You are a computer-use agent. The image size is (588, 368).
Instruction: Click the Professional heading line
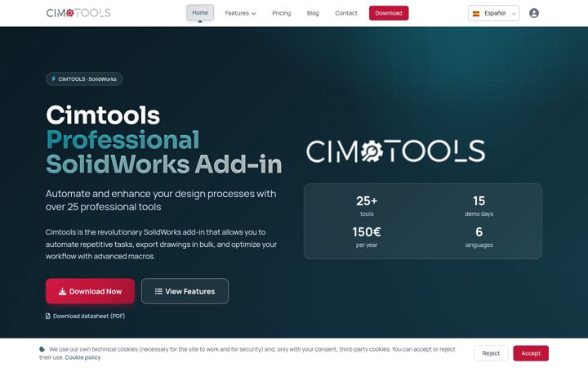122,140
